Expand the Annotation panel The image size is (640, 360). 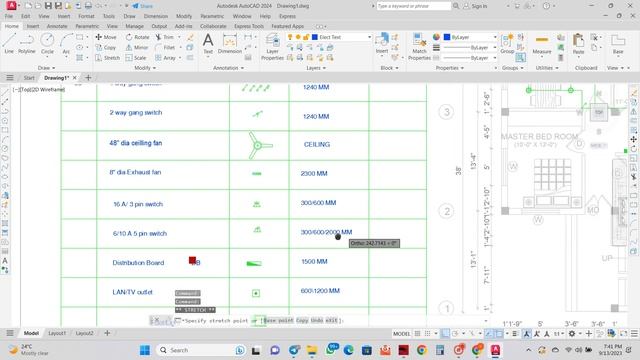[228, 68]
